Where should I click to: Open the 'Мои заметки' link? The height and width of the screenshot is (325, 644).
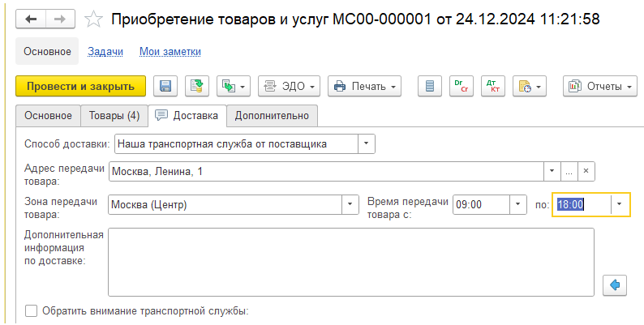click(170, 52)
